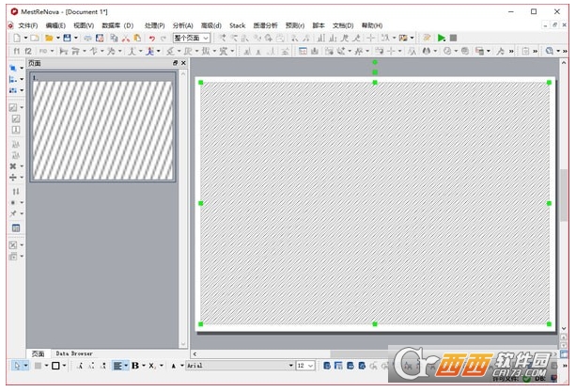Click the Copy icon
The height and width of the screenshot is (392, 576).
tap(115, 38)
